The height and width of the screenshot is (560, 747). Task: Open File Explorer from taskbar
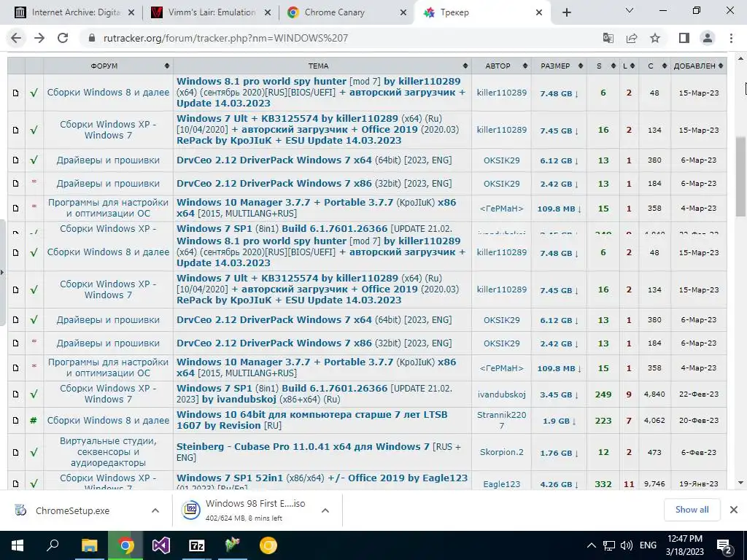pyautogui.click(x=89, y=545)
